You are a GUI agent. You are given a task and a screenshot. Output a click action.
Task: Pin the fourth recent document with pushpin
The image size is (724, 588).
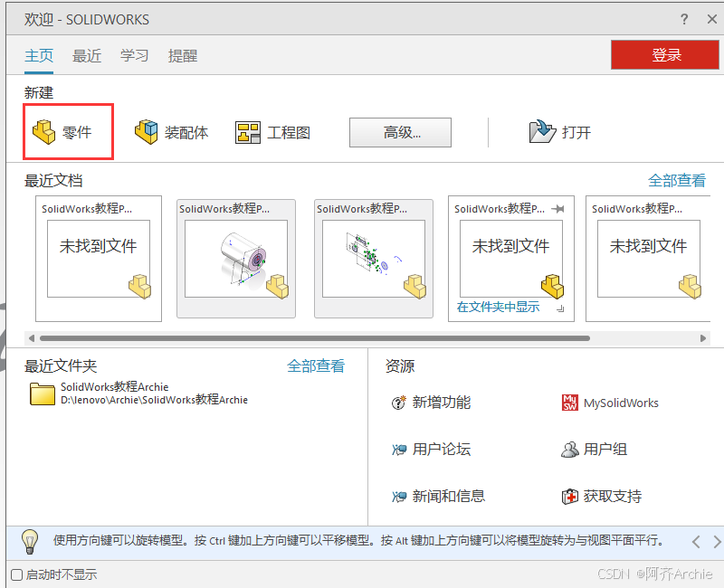point(558,209)
